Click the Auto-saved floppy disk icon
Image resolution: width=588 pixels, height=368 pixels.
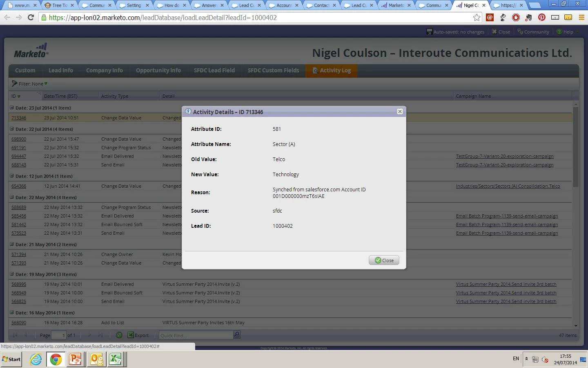(x=429, y=31)
